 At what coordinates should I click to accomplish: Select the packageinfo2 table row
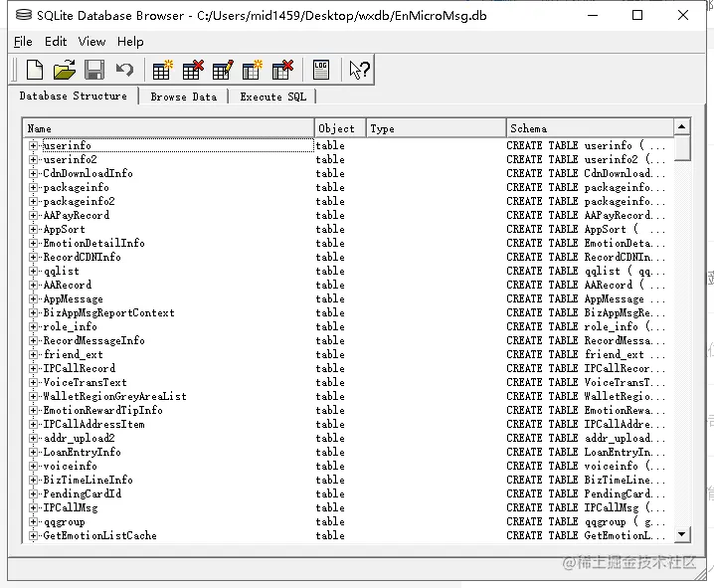[x=348, y=201]
